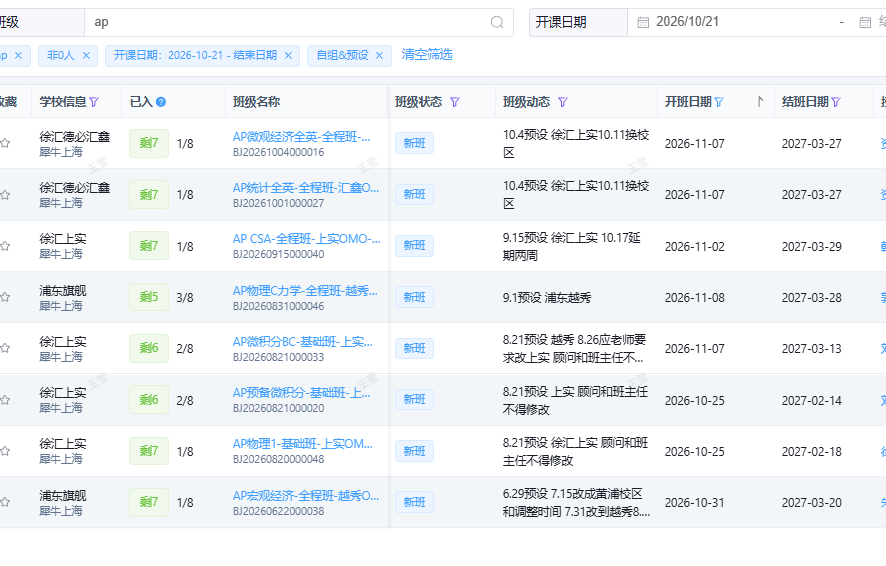The image size is (886, 566).
Task: Remove the 自组&预设 filter tag
Action: coord(379,55)
